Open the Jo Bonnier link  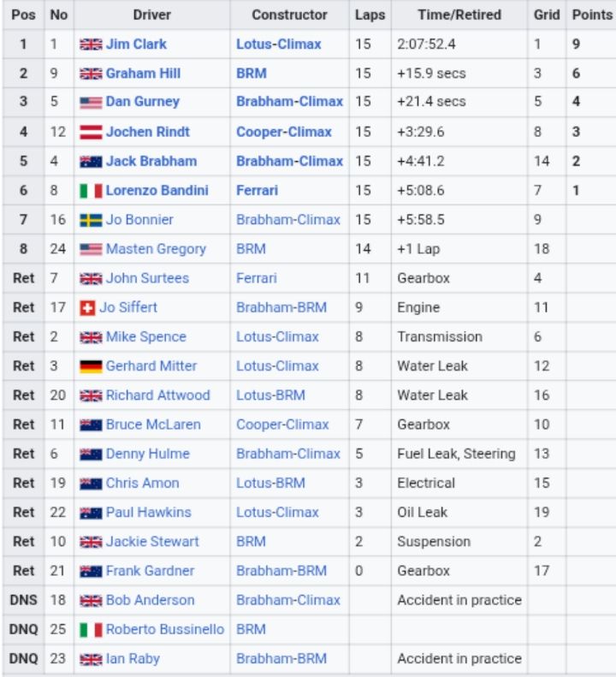click(x=139, y=220)
